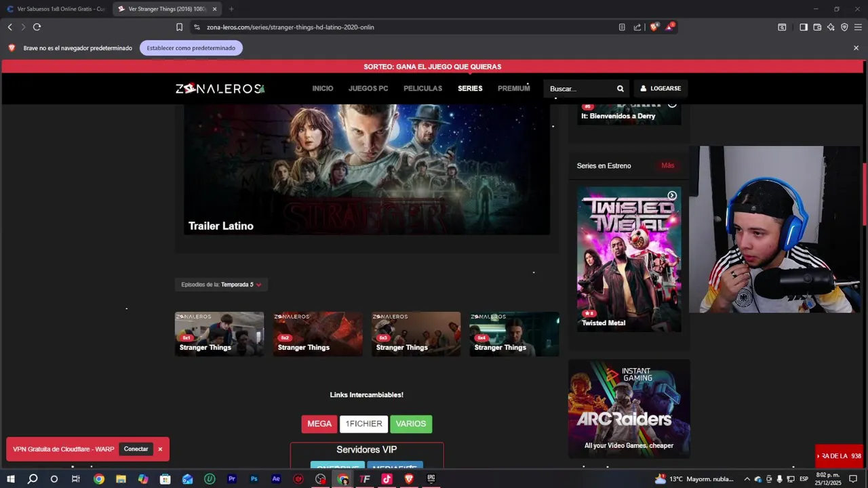This screenshot has height=488, width=868.
Task: Open the new tab plus button
Action: [x=231, y=9]
